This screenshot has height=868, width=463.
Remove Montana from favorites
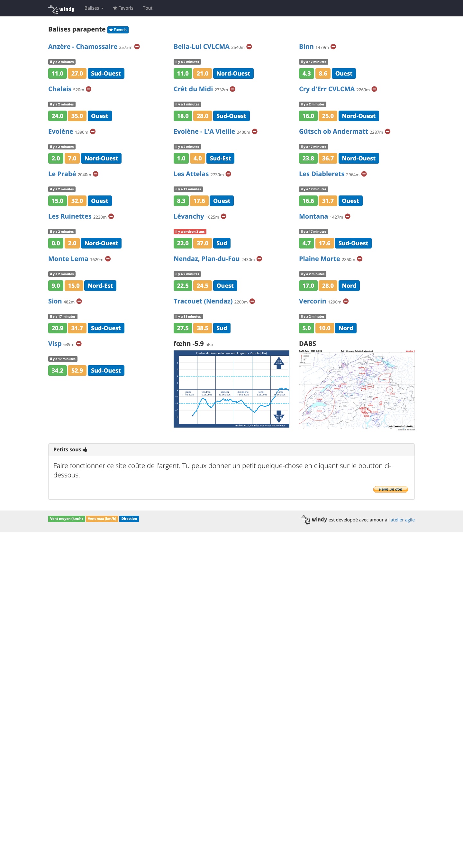pos(348,217)
